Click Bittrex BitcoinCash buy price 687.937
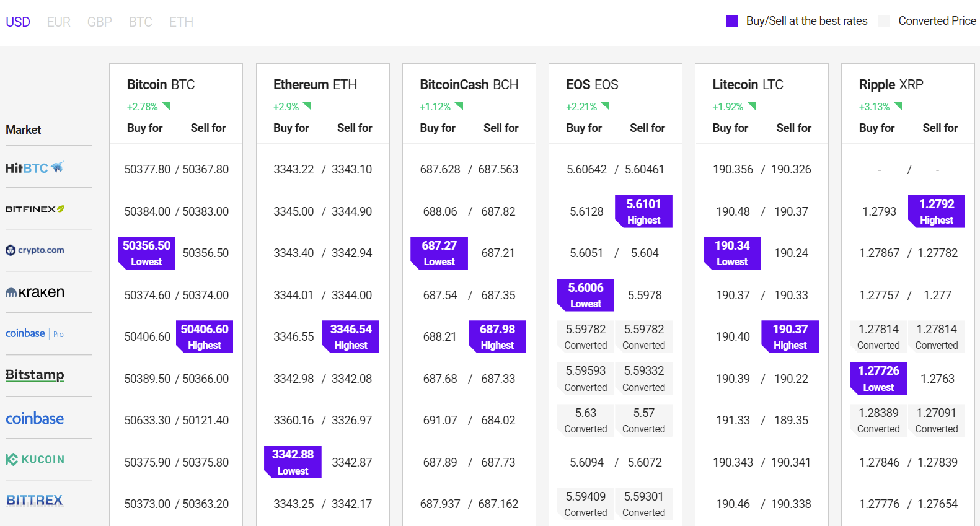980x526 pixels. pyautogui.click(x=440, y=504)
